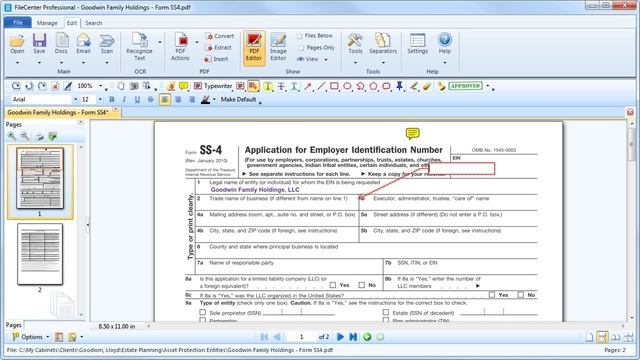Toggle strikethrough formatting
This screenshot has height=360, width=640.
pyautogui.click(x=150, y=99)
